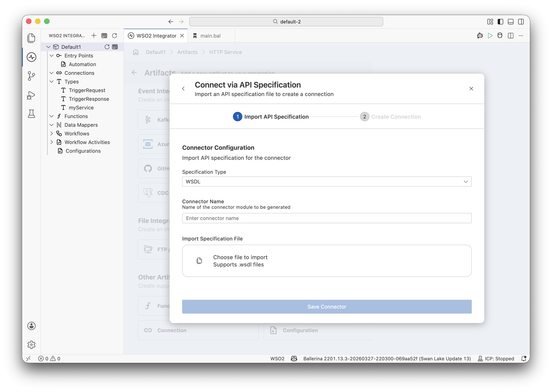This screenshot has height=392, width=552.
Task: Select Create Connection step
Action: point(390,117)
